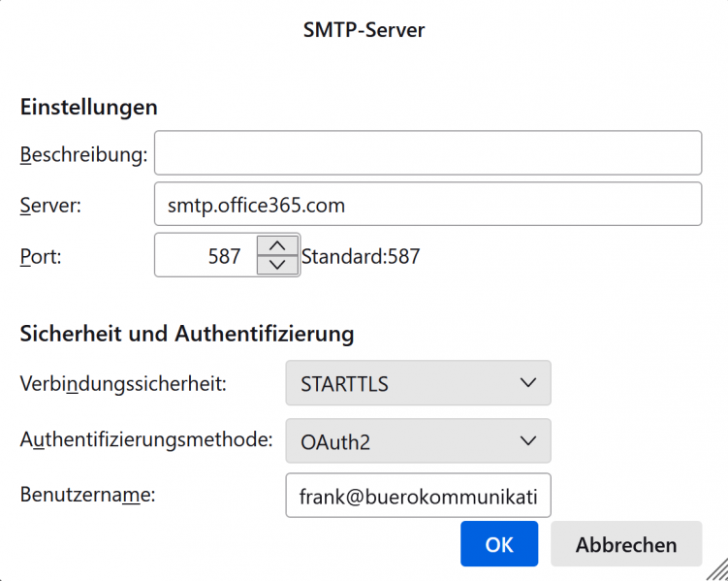Click the Beschreibung label
Screen dimensions: 728x581
coord(83,154)
